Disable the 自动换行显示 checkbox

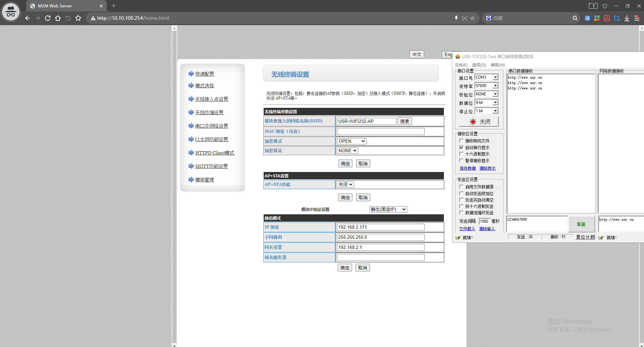click(461, 147)
